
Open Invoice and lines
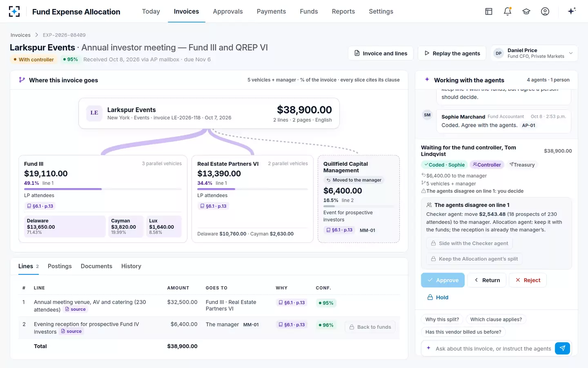381,53
